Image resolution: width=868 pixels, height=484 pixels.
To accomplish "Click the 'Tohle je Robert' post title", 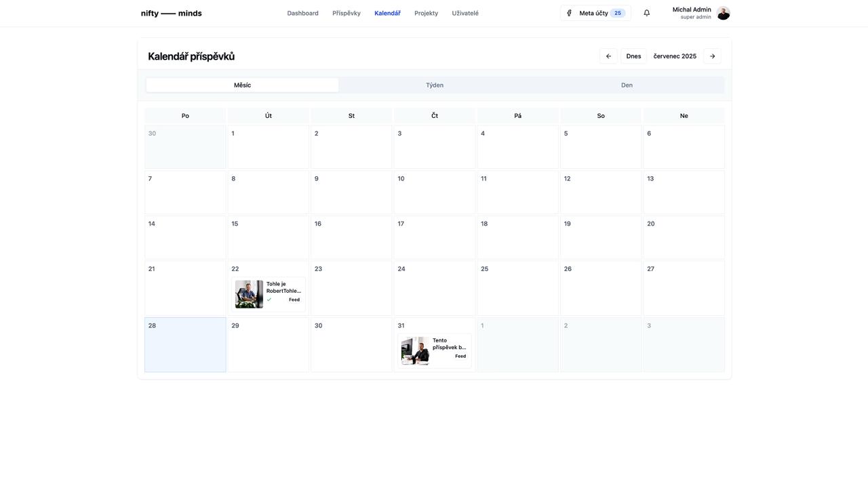I will click(283, 287).
